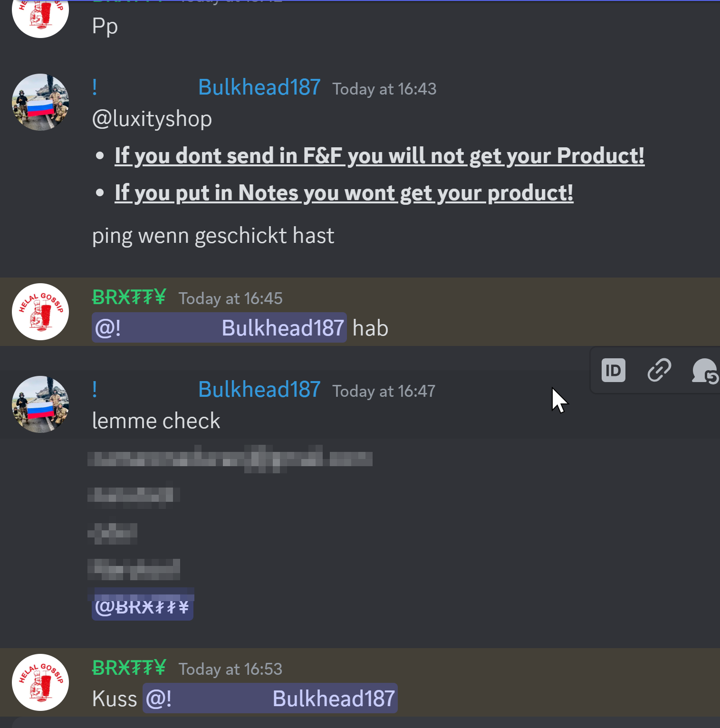The image size is (720, 728).
Task: Open BRXTTY avatar at 16:53 message
Action: click(x=40, y=682)
